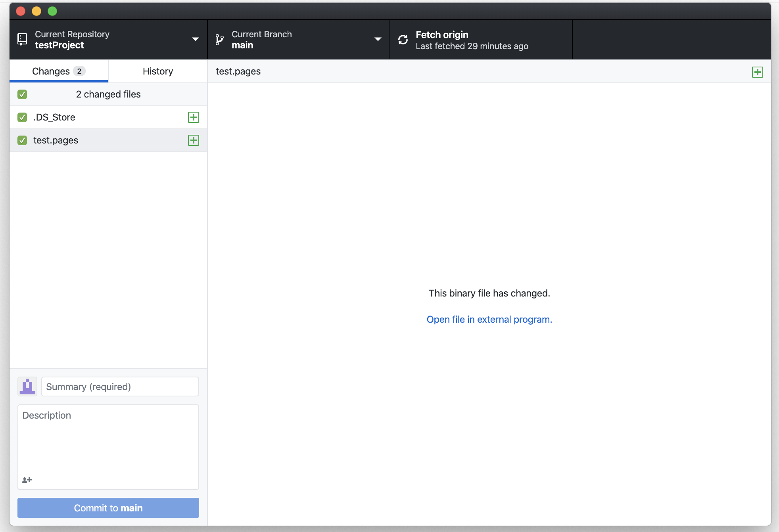This screenshot has height=532, width=779.
Task: Click the added-file plus icon beside test.pages
Action: pos(194,140)
